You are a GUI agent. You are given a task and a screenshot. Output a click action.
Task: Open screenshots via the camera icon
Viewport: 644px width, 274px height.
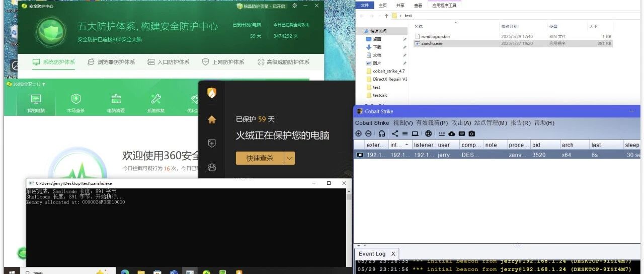(471, 133)
